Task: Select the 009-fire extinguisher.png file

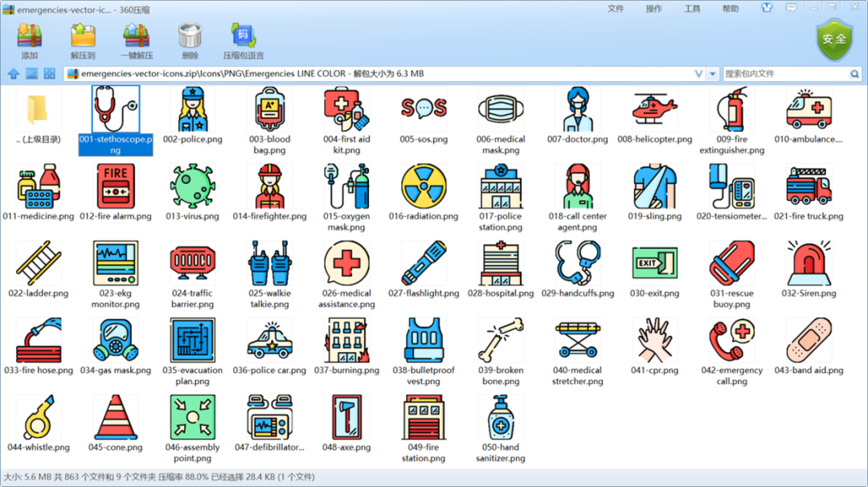Action: pos(732,121)
